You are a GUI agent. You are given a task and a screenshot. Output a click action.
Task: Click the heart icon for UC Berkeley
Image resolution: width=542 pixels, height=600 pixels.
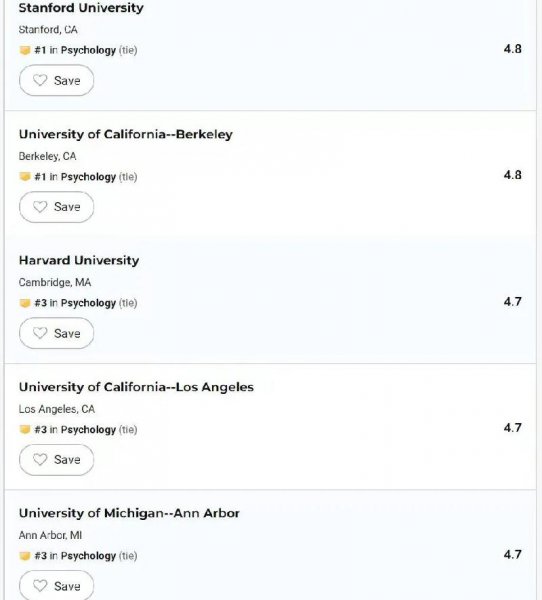point(40,207)
